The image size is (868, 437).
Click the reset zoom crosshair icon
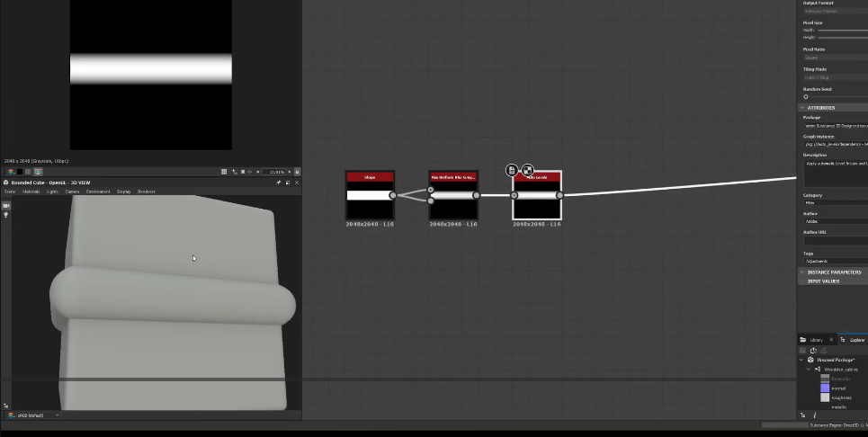click(250, 172)
